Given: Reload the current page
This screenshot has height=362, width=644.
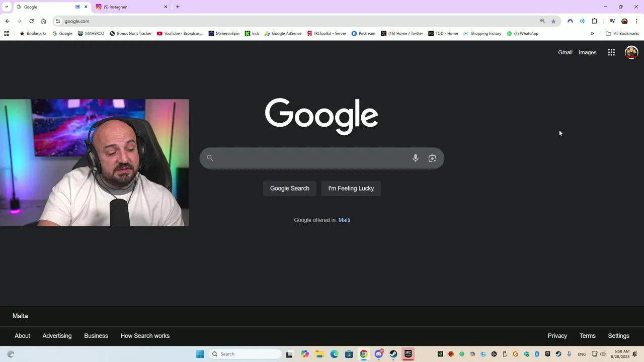Looking at the screenshot, I should click(31, 21).
